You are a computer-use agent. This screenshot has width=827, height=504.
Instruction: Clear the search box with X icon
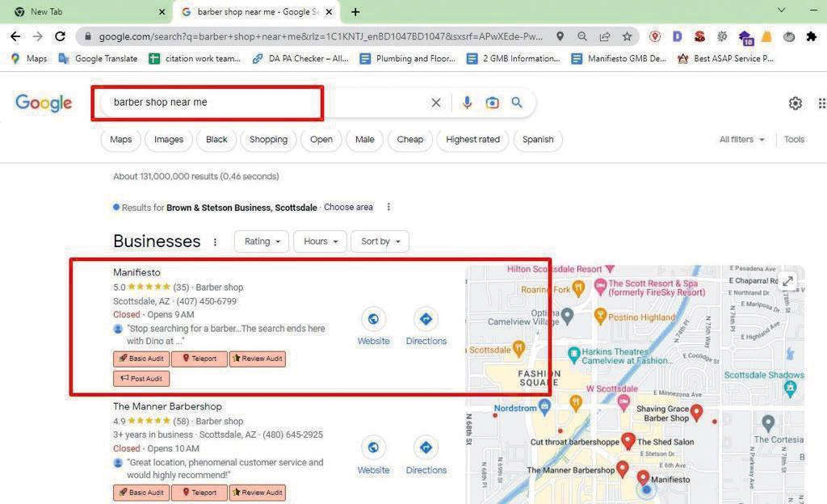pyautogui.click(x=436, y=103)
